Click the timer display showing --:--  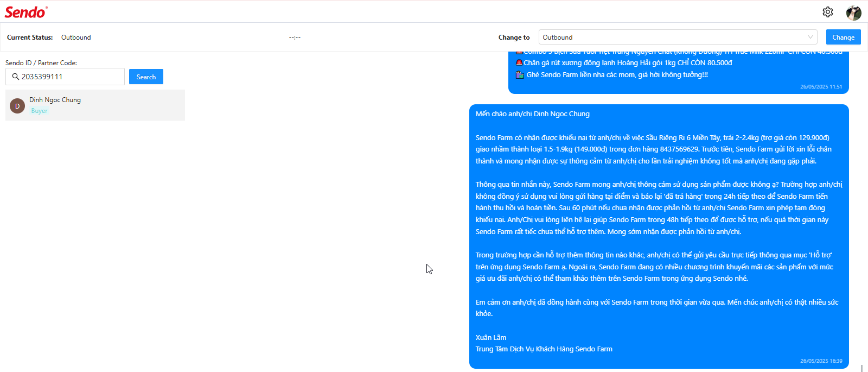tap(295, 37)
